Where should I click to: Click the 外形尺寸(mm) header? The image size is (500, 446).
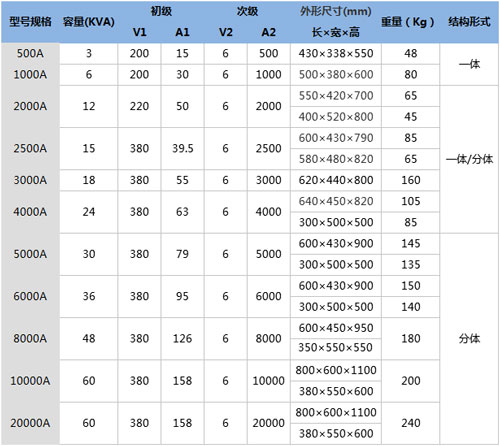336,11
